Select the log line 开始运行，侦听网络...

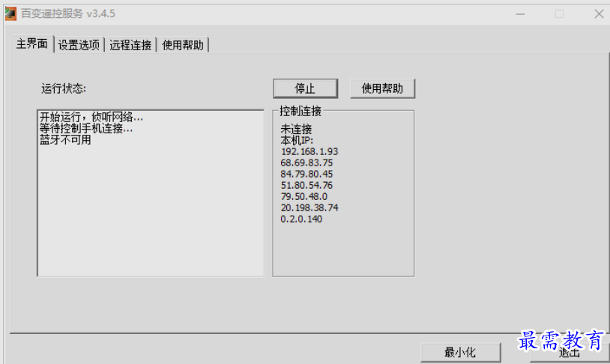coord(91,117)
